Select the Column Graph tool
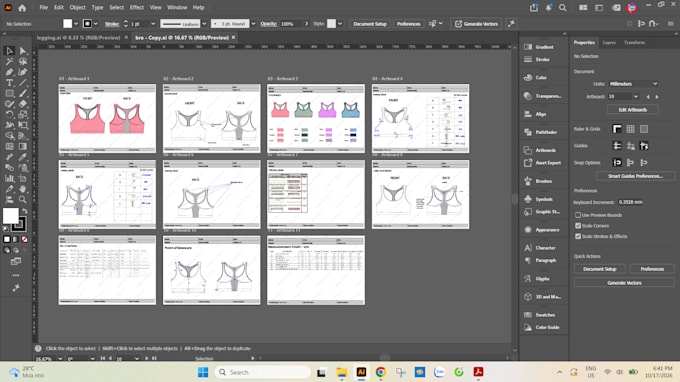This screenshot has height=382, width=680. pyautogui.click(x=9, y=178)
